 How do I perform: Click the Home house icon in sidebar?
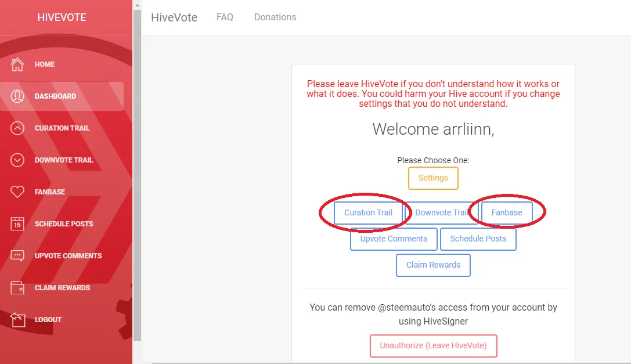pos(17,64)
